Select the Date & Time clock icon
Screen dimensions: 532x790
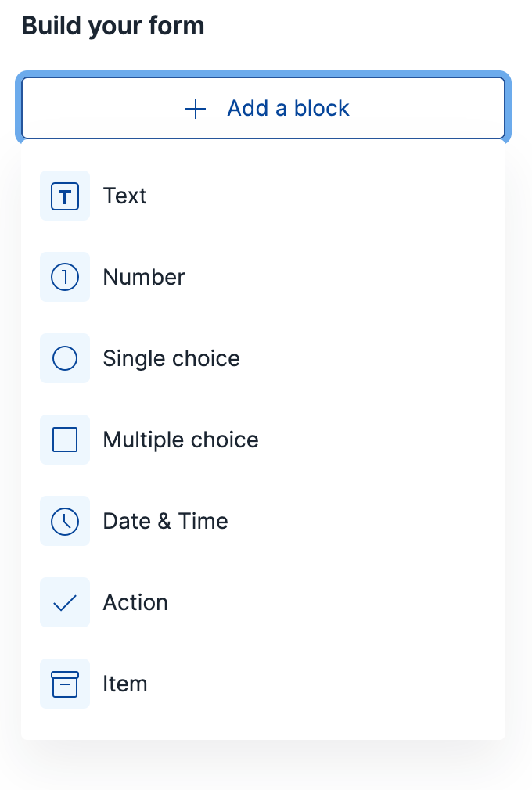pyautogui.click(x=65, y=521)
